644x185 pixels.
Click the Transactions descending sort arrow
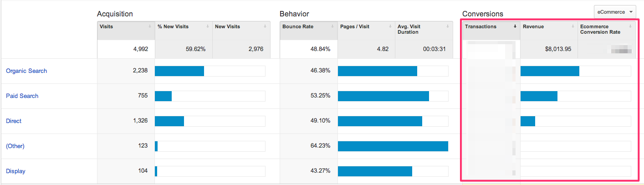pyautogui.click(x=515, y=26)
